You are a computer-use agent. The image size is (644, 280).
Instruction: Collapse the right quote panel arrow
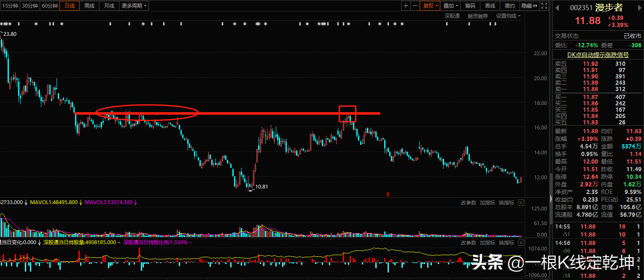[x=552, y=198]
